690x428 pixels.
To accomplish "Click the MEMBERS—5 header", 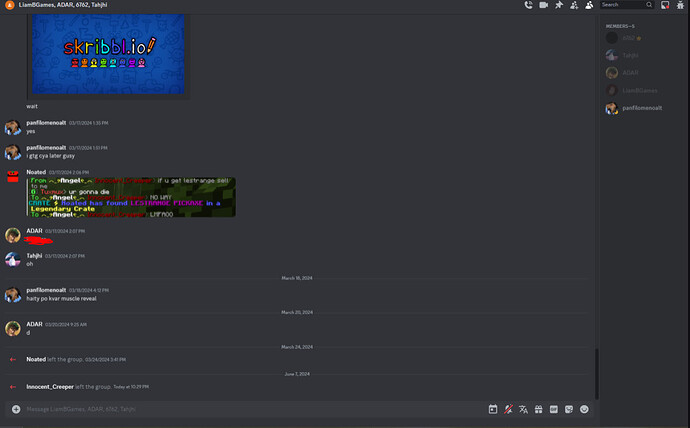I will coord(620,26).
